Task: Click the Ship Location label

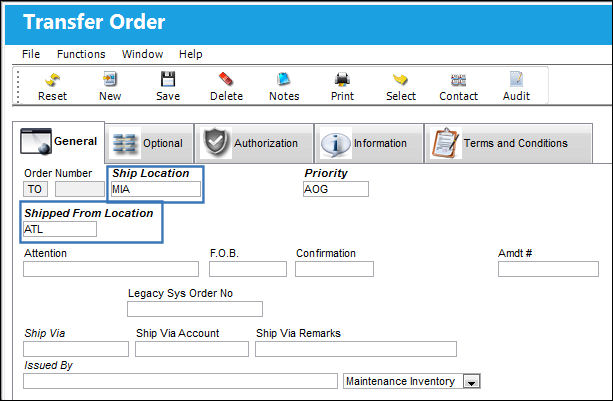Action: (x=151, y=173)
